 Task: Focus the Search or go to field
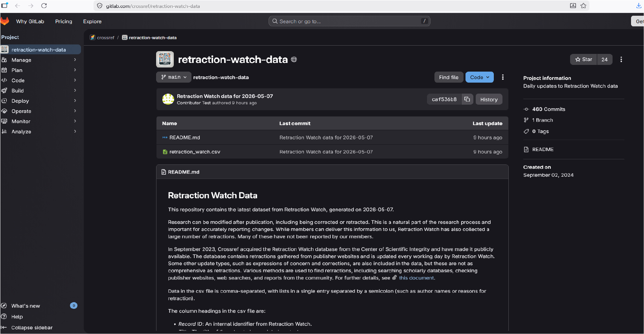click(350, 21)
